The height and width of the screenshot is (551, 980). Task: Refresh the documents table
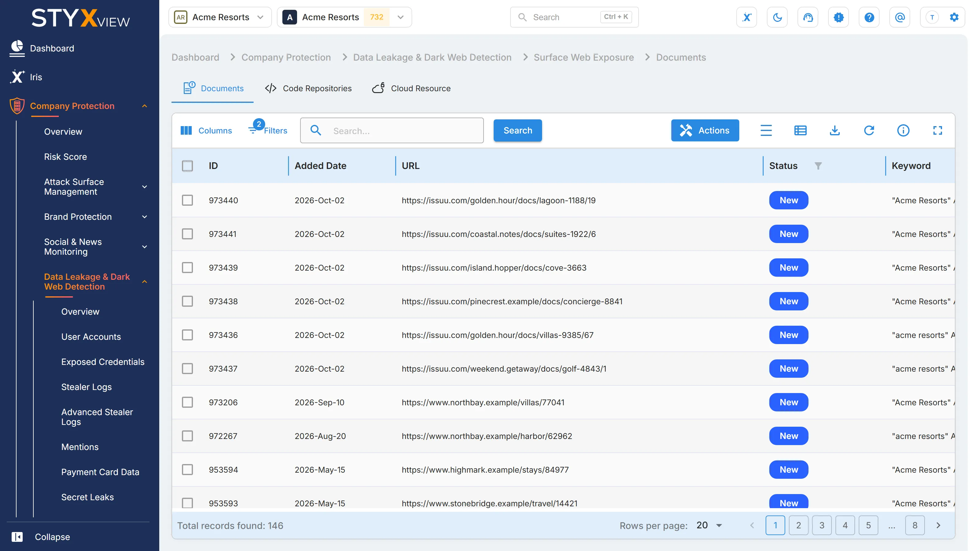(x=869, y=130)
